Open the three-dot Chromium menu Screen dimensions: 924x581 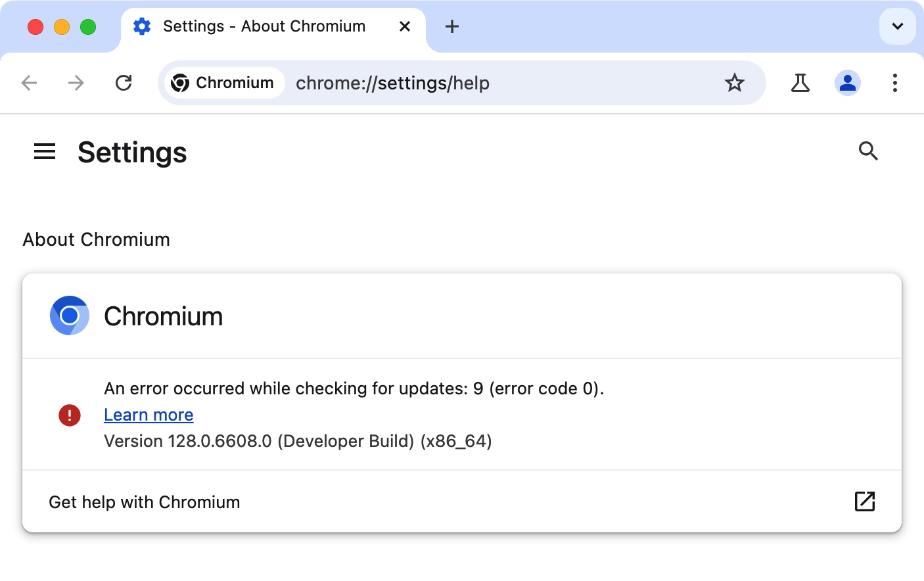tap(894, 83)
